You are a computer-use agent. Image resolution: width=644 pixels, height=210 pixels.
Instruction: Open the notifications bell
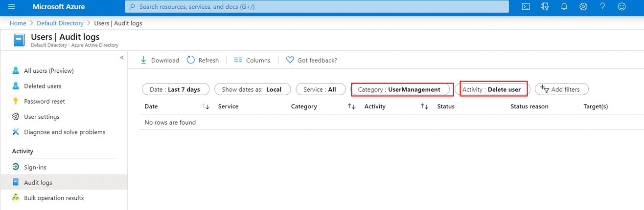pos(564,7)
